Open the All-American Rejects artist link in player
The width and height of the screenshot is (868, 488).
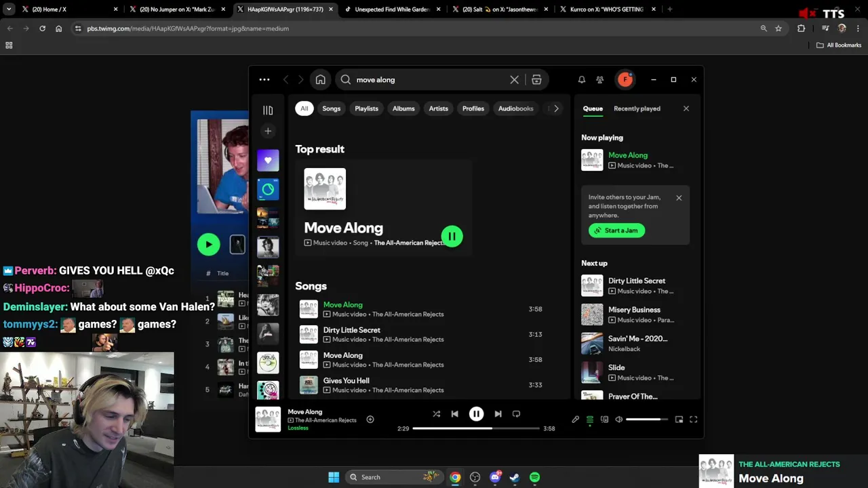(x=325, y=420)
